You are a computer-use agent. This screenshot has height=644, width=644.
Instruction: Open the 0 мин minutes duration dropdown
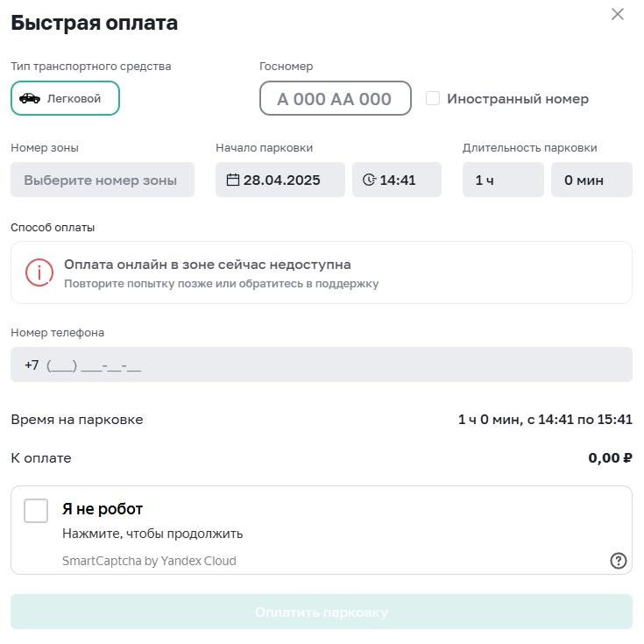pyautogui.click(x=591, y=180)
